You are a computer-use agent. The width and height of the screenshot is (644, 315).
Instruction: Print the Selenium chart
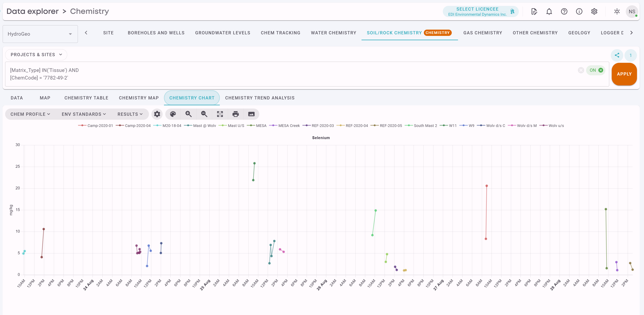coord(236,114)
